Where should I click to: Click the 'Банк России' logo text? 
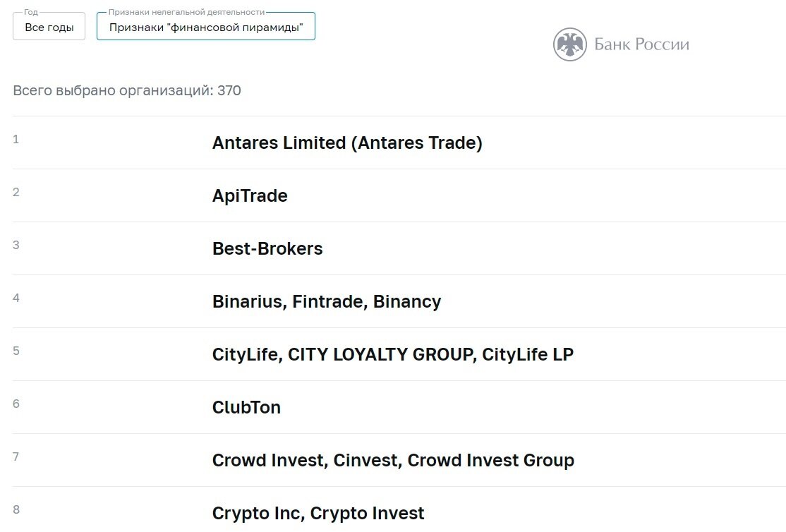[x=641, y=44]
